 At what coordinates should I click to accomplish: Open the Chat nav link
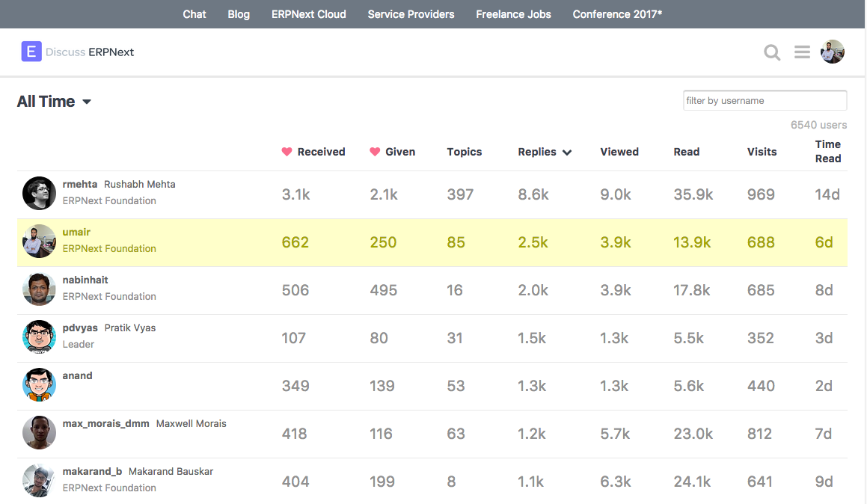pos(194,14)
